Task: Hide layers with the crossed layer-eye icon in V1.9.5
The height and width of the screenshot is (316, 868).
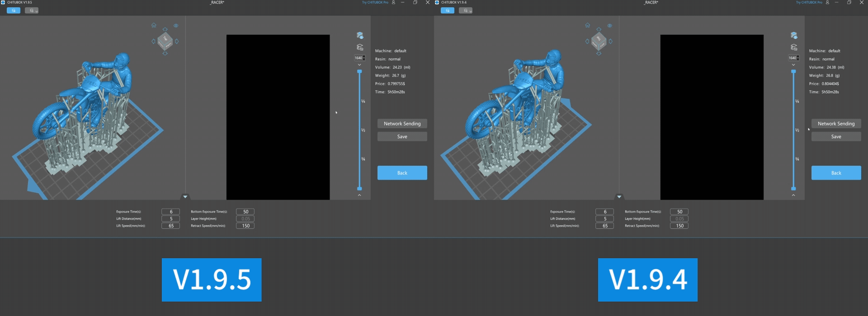Action: 360,47
